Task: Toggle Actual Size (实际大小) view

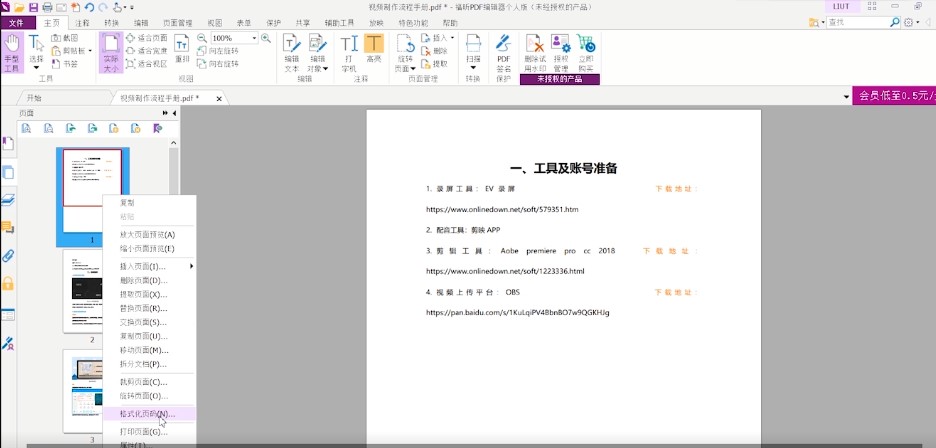Action: point(110,53)
